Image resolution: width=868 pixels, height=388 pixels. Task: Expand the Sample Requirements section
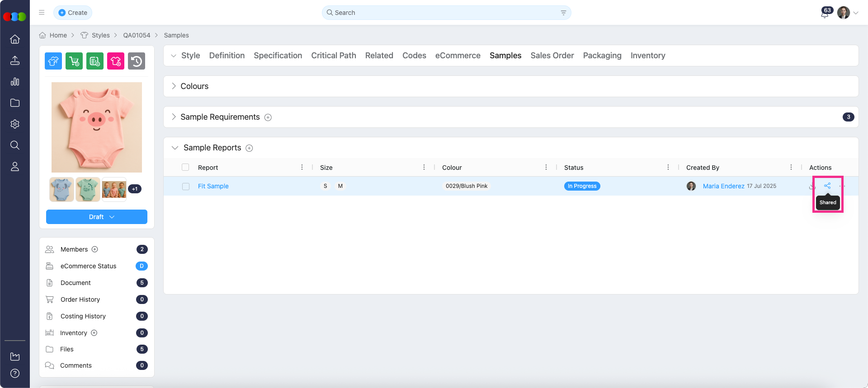[x=174, y=117]
